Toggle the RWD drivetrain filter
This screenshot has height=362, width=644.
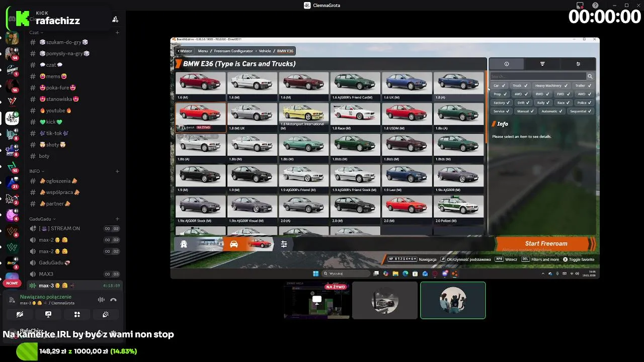tap(542, 94)
